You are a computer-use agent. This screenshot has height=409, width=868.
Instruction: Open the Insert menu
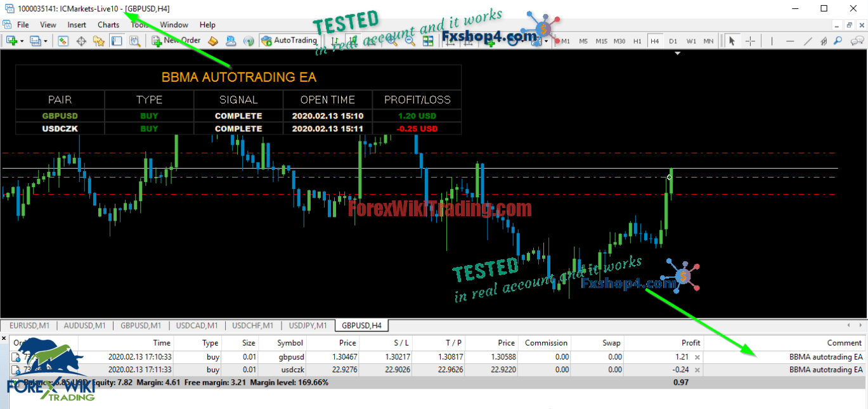(77, 25)
